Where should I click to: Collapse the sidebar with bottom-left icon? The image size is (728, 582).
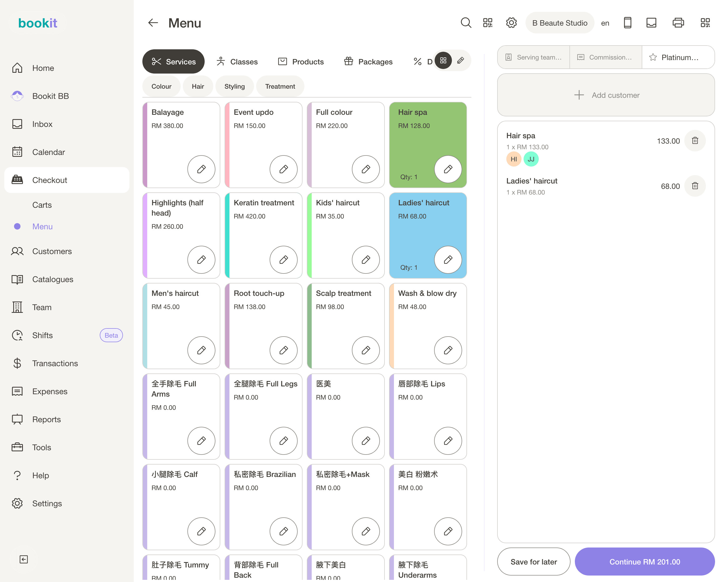pyautogui.click(x=24, y=559)
